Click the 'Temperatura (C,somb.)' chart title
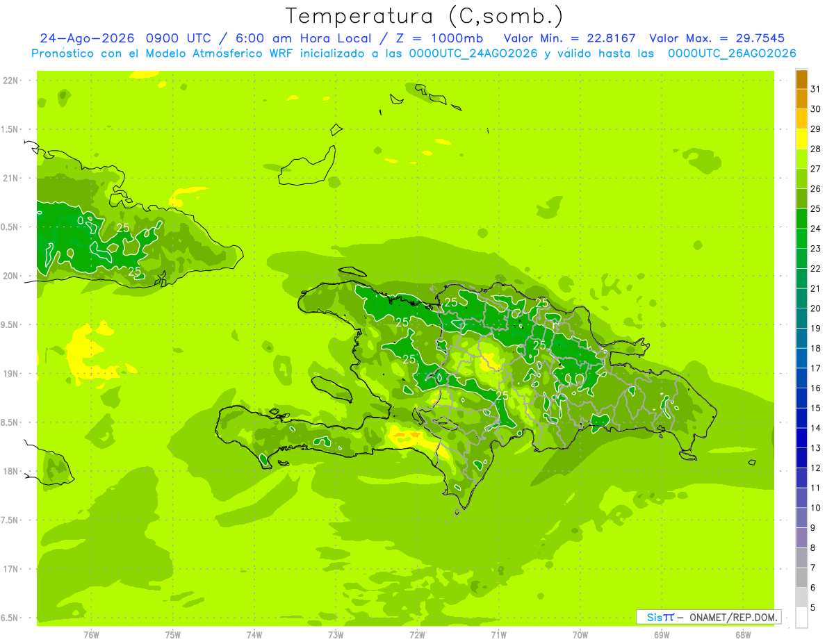This screenshot has height=644, width=834. point(424,16)
